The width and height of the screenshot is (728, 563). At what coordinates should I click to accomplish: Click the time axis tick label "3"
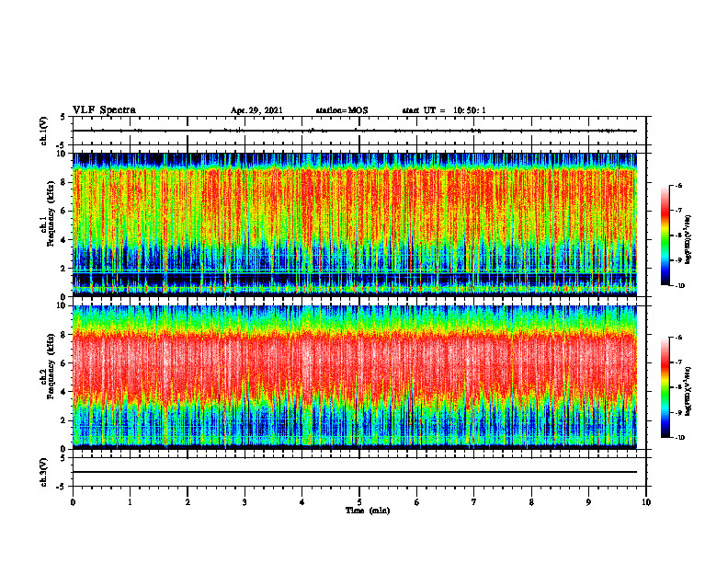pyautogui.click(x=245, y=502)
